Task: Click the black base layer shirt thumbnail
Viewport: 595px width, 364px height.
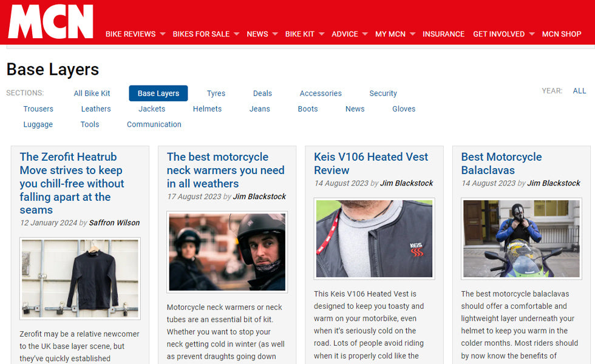Action: pos(80,278)
